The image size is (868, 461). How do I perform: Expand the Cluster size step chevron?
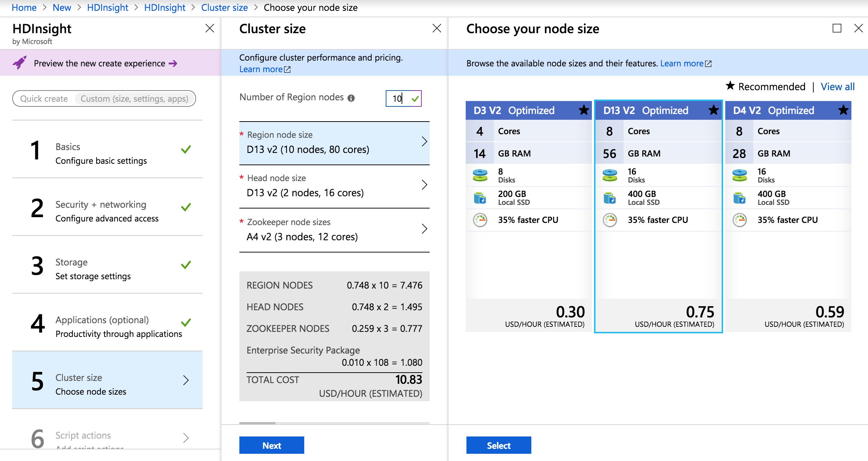click(186, 380)
